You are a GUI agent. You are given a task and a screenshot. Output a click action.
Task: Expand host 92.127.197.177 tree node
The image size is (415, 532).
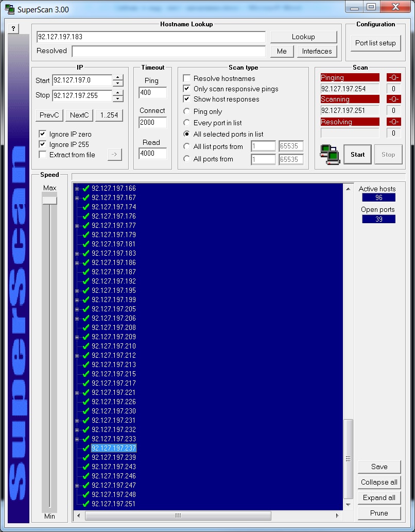coord(77,226)
